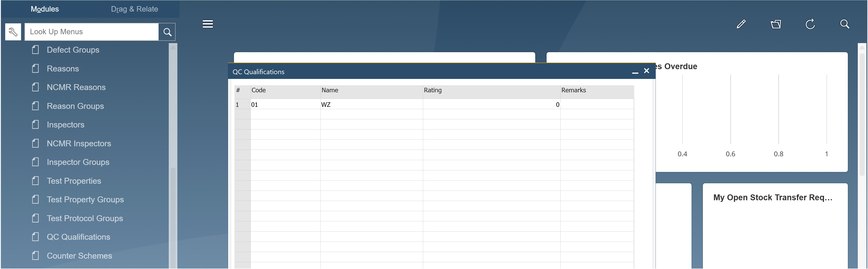Click the dashboard vertical scrollbar at right
This screenshot has height=269, width=868.
click(x=862, y=156)
